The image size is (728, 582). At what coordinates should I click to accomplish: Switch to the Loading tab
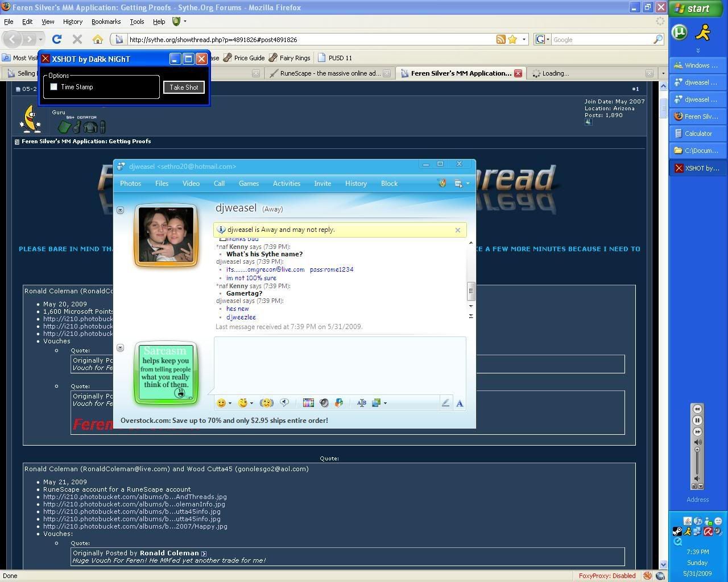pyautogui.click(x=591, y=73)
